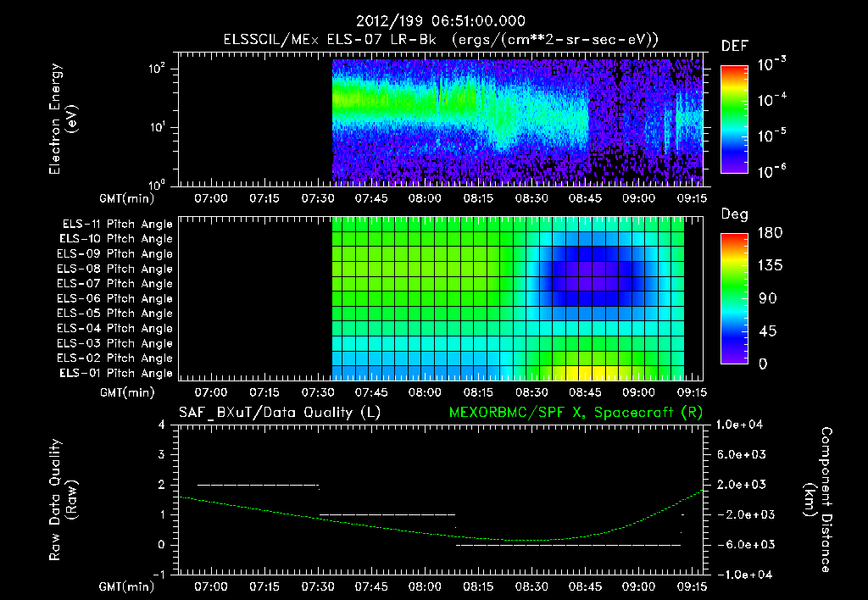Click the 180 value on Deg color bar

[770, 233]
